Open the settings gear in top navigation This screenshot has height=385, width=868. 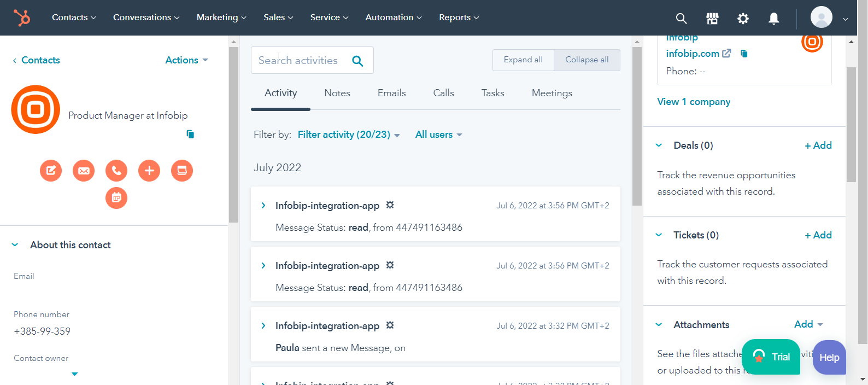tap(743, 18)
